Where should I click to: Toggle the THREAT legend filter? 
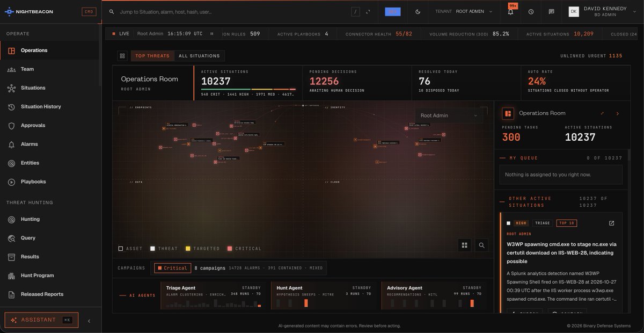(x=164, y=249)
